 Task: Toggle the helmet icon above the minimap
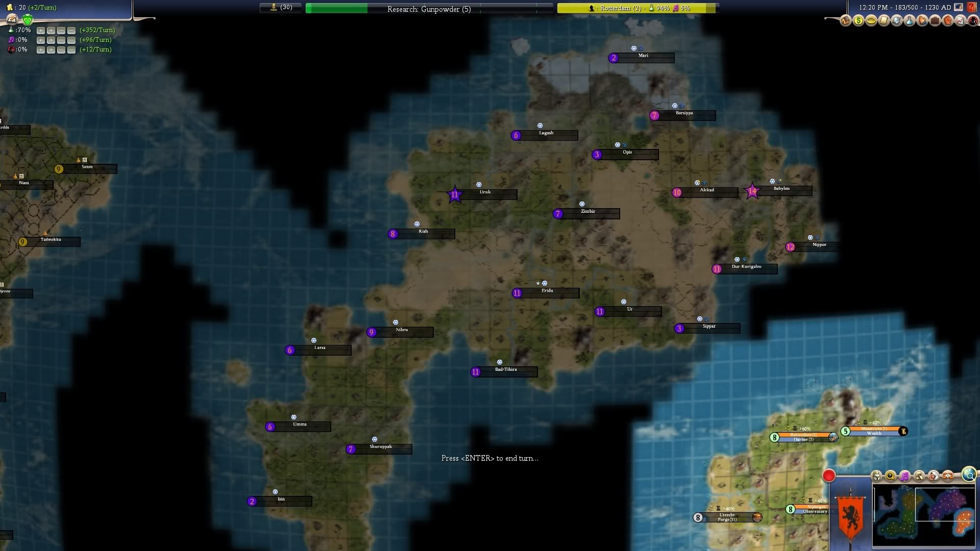click(x=876, y=476)
